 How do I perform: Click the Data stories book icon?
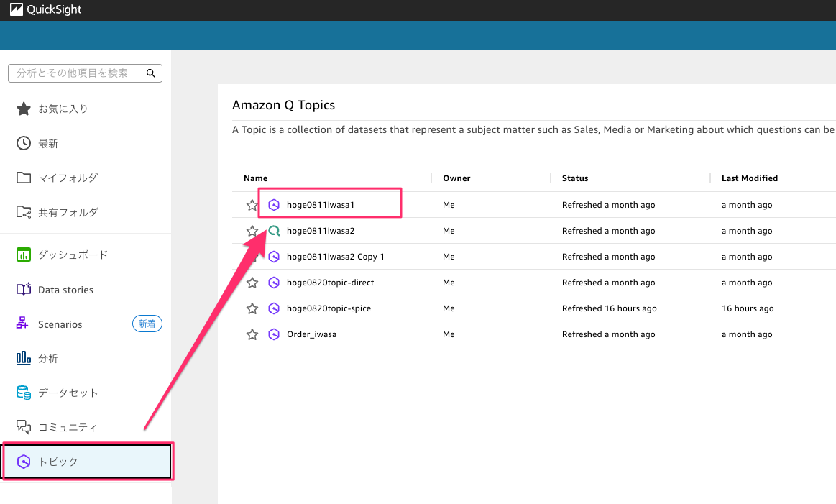click(24, 290)
